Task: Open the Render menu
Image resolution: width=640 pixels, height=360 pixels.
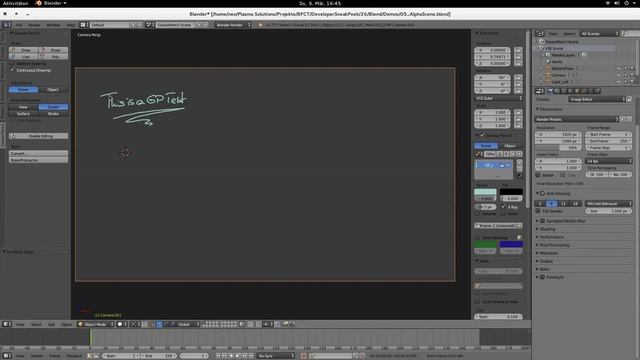Action: (x=34, y=25)
